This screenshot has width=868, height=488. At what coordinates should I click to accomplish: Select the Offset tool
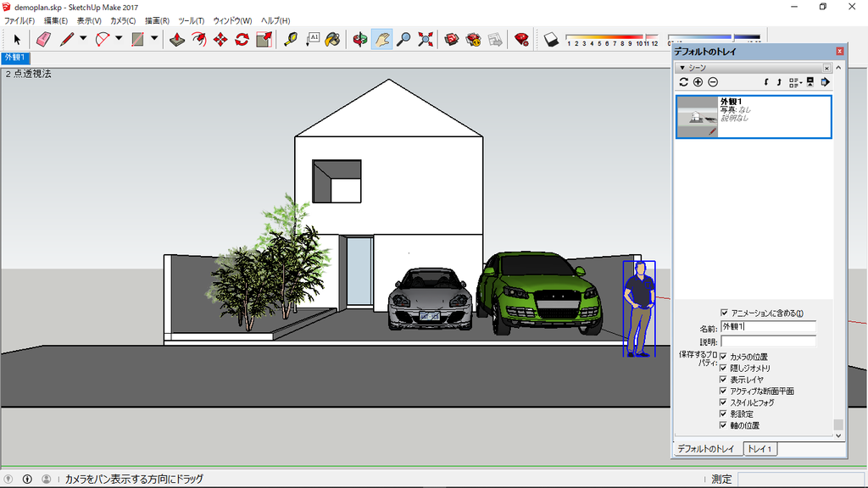(198, 39)
